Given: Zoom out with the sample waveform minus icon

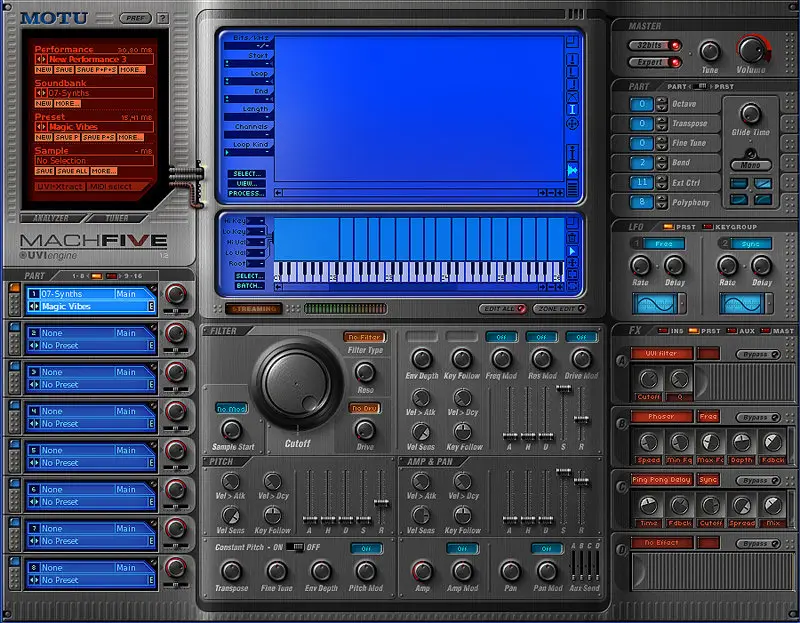Looking at the screenshot, I should tap(551, 193).
